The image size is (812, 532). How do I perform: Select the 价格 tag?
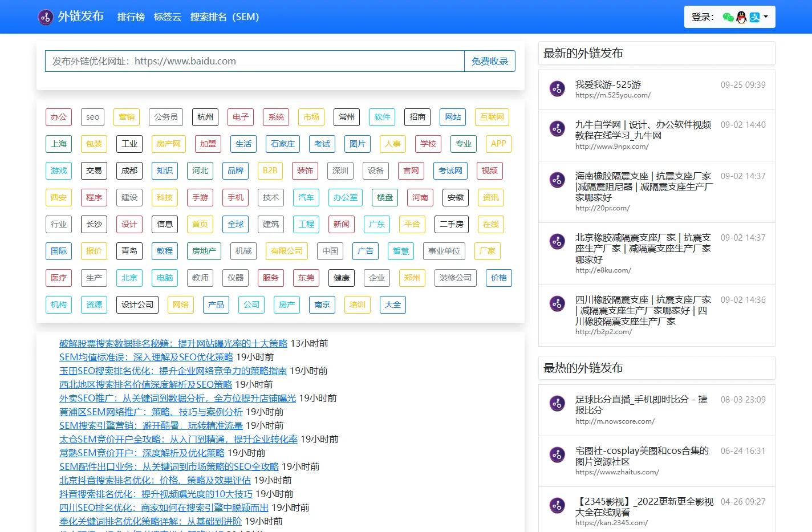pos(499,278)
